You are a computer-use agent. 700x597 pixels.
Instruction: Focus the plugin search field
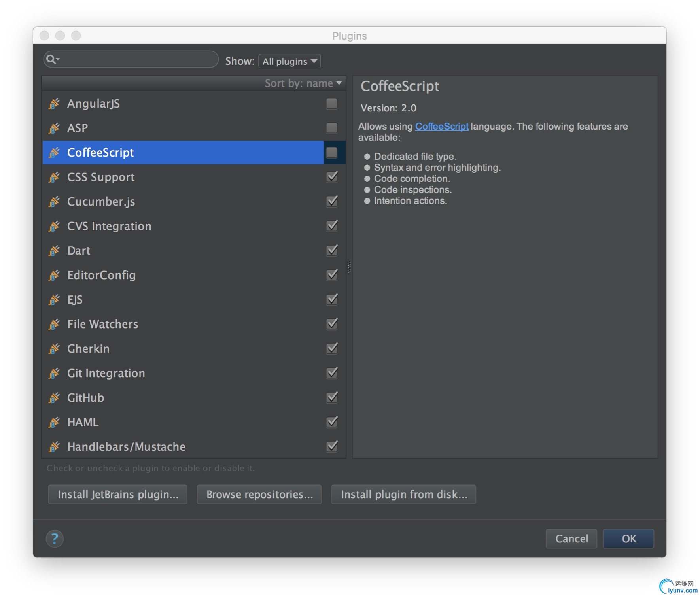(131, 59)
